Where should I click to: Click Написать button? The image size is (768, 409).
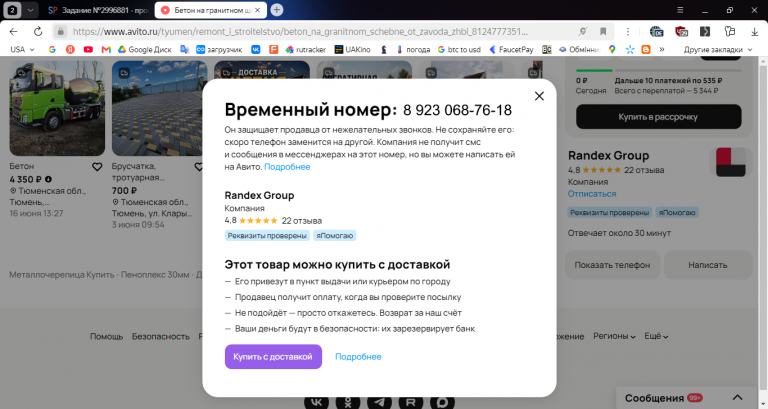click(x=708, y=265)
